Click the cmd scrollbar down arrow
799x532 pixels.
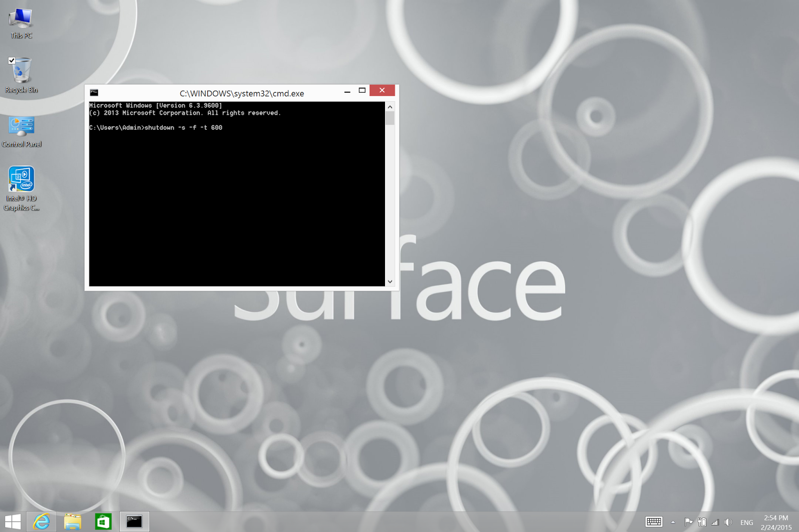point(390,282)
